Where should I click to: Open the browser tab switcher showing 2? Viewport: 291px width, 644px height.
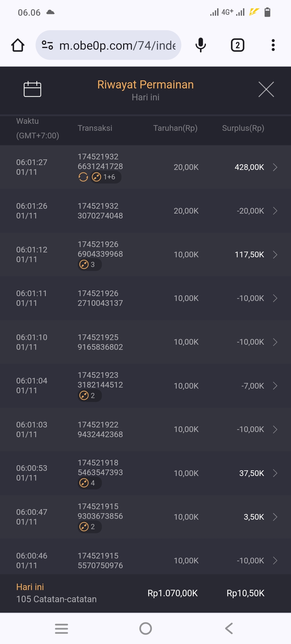[x=238, y=45]
